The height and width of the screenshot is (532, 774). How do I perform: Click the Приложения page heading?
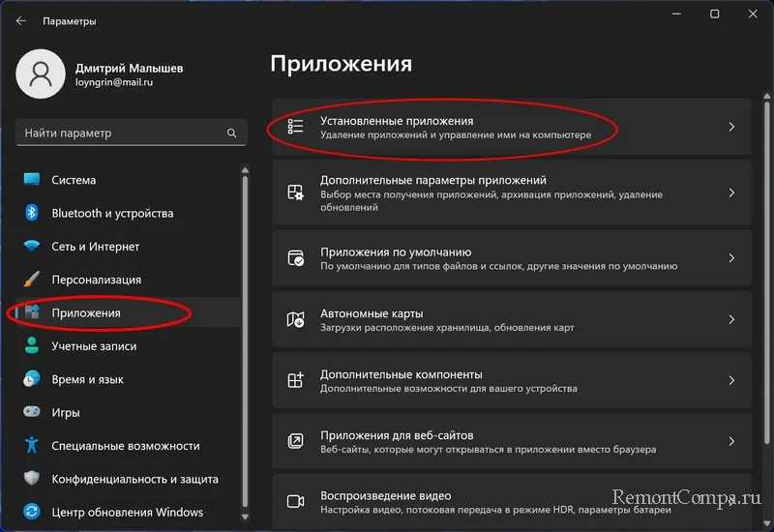coord(342,64)
